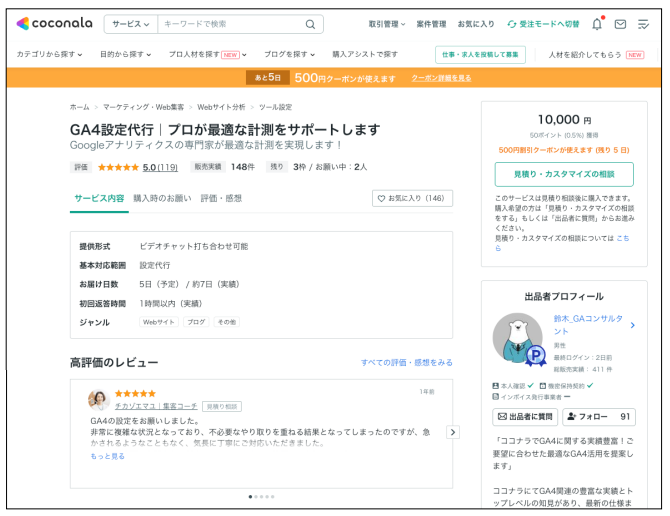Select the 購入時のお願い tab
The image size is (670, 516).
click(x=162, y=198)
